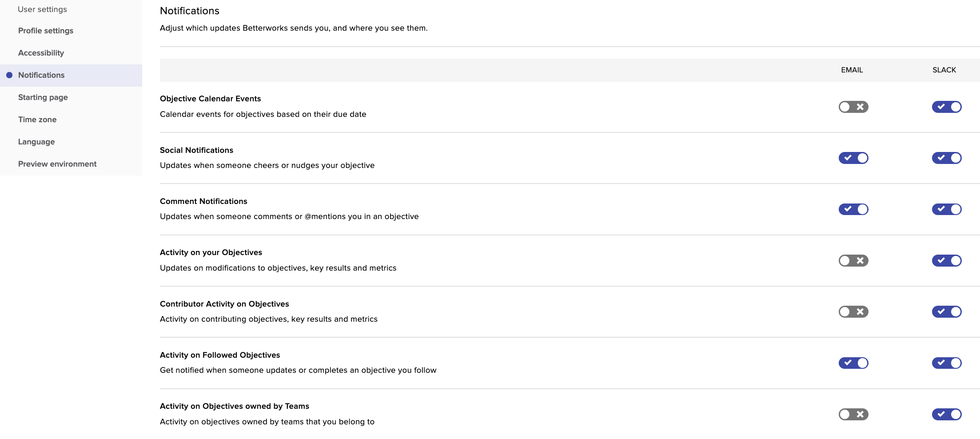980x439 pixels.
Task: Click the Activity on Followed Objectives title
Action: coord(220,355)
